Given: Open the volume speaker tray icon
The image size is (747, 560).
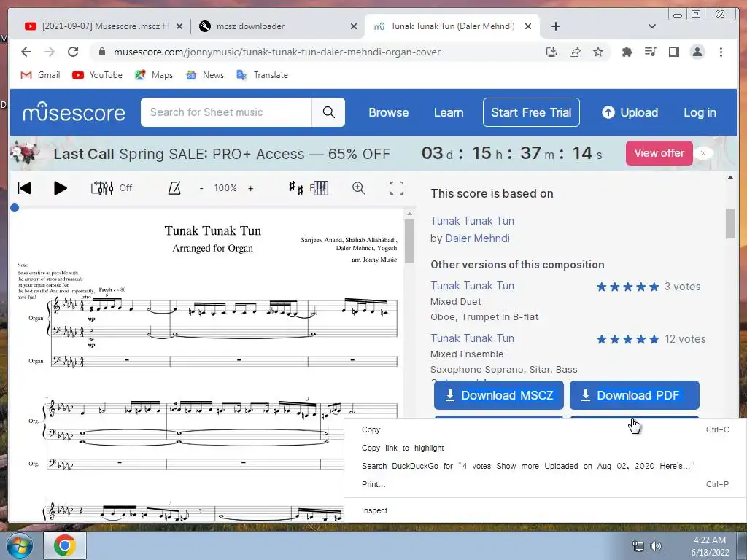Looking at the screenshot, I should click(x=656, y=546).
